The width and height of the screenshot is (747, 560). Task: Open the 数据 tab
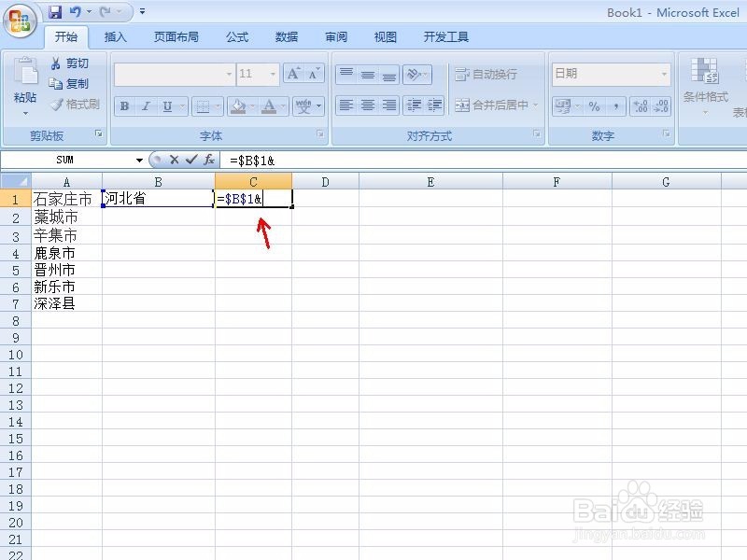point(287,36)
